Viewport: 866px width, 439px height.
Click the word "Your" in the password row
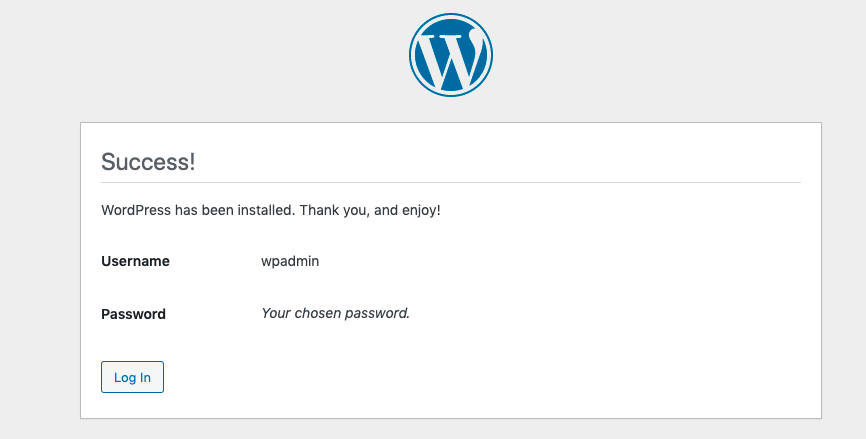276,314
